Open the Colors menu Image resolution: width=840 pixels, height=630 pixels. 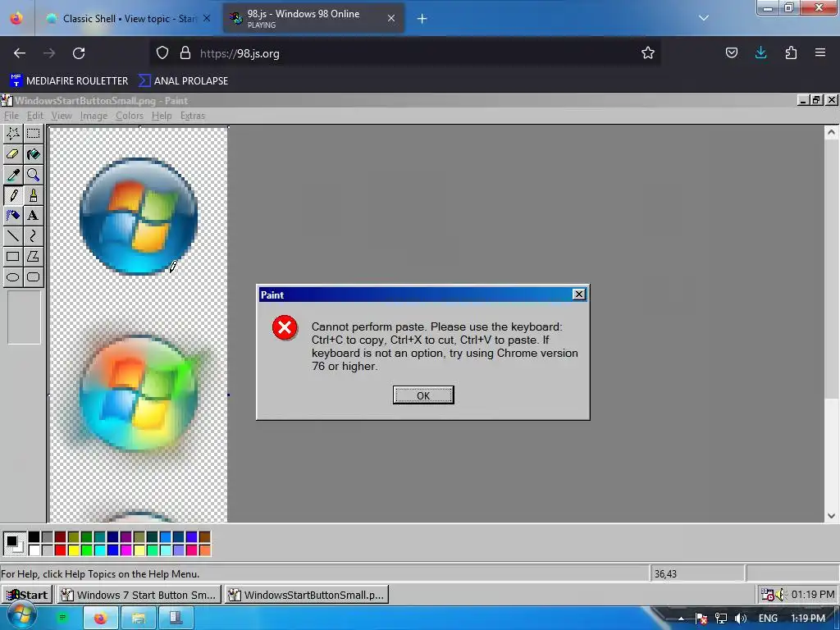[129, 116]
